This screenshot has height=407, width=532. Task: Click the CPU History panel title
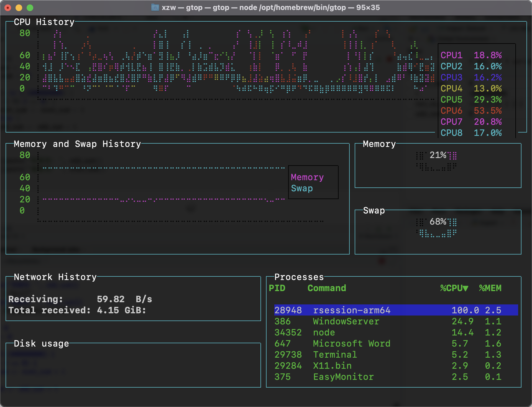coord(44,22)
